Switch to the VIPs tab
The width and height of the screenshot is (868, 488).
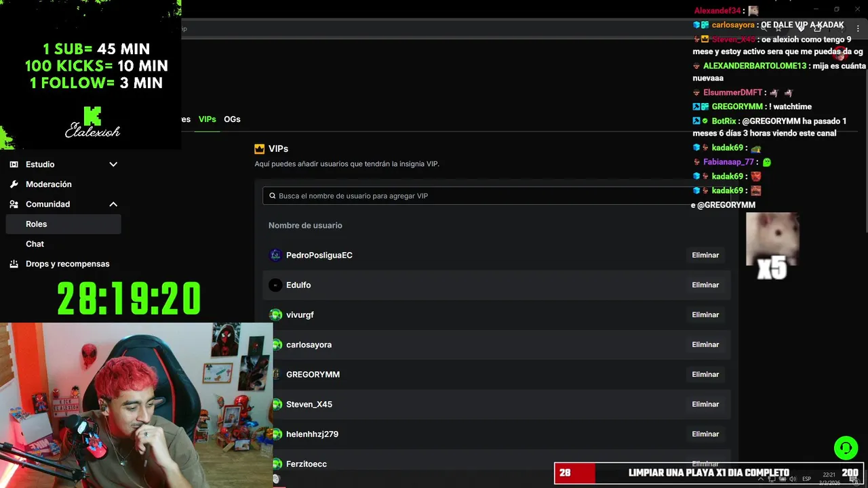pyautogui.click(x=207, y=119)
